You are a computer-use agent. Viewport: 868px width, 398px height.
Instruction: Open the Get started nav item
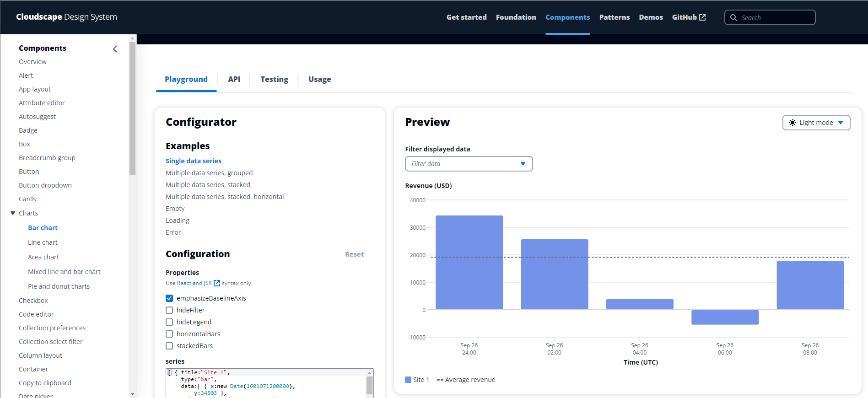click(x=466, y=17)
